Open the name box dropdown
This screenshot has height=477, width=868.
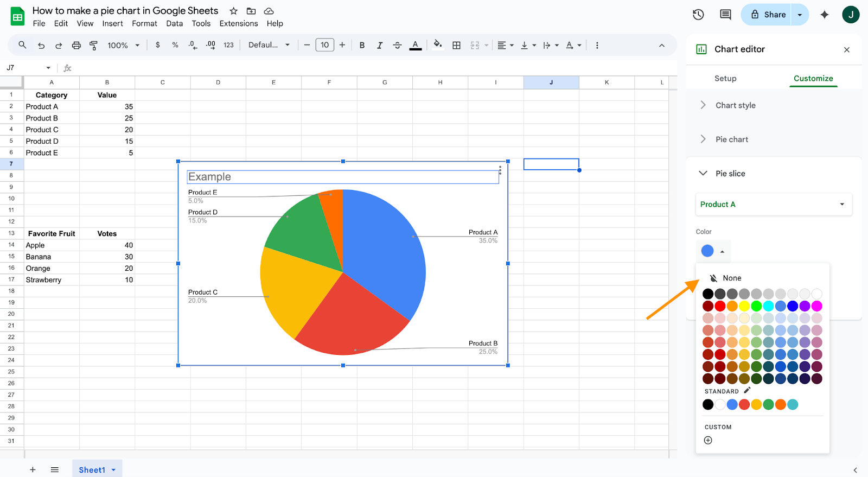pos(48,68)
